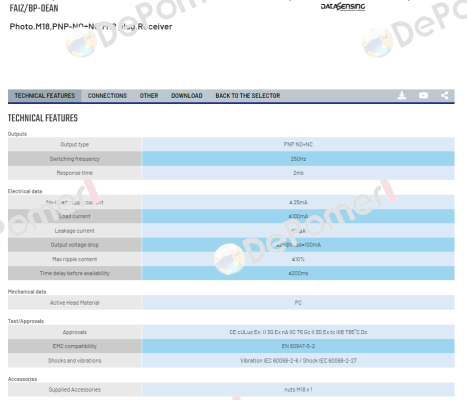Open the video (YouTube) icon in the tab bar

point(423,96)
